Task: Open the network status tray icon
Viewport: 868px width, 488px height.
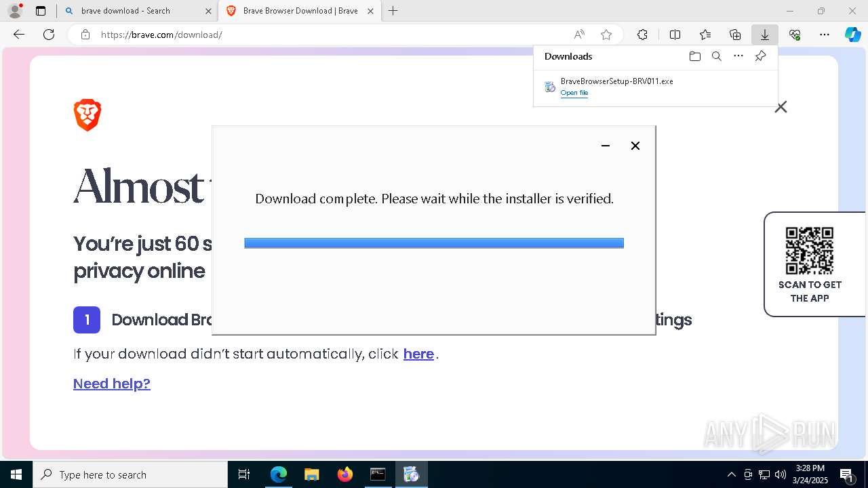Action: [x=764, y=474]
